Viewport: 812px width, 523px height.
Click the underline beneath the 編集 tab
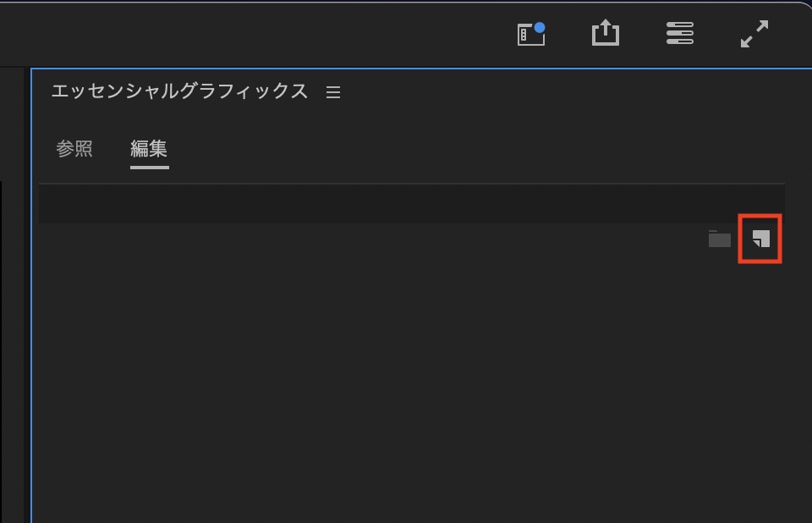click(149, 167)
